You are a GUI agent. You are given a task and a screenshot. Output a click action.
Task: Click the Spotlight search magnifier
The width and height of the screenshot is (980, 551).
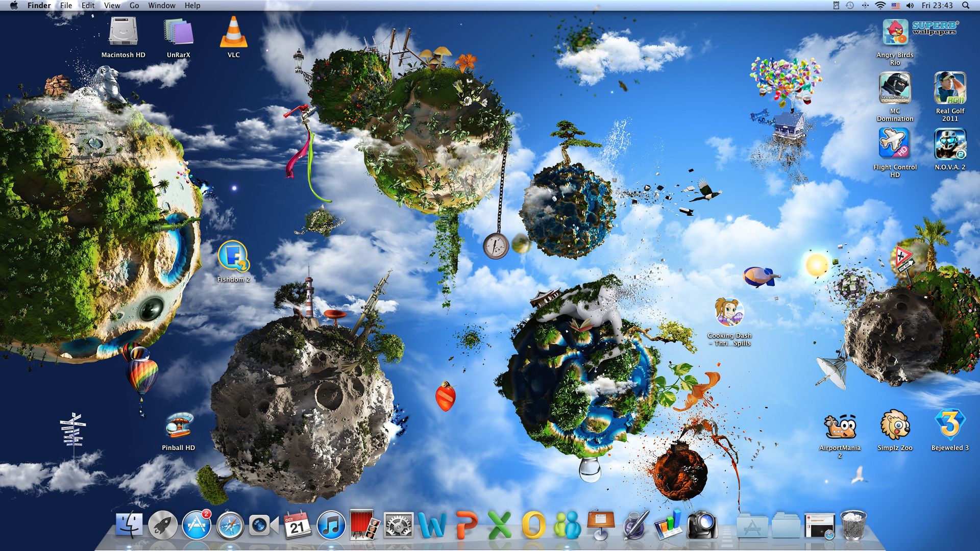[x=966, y=6]
